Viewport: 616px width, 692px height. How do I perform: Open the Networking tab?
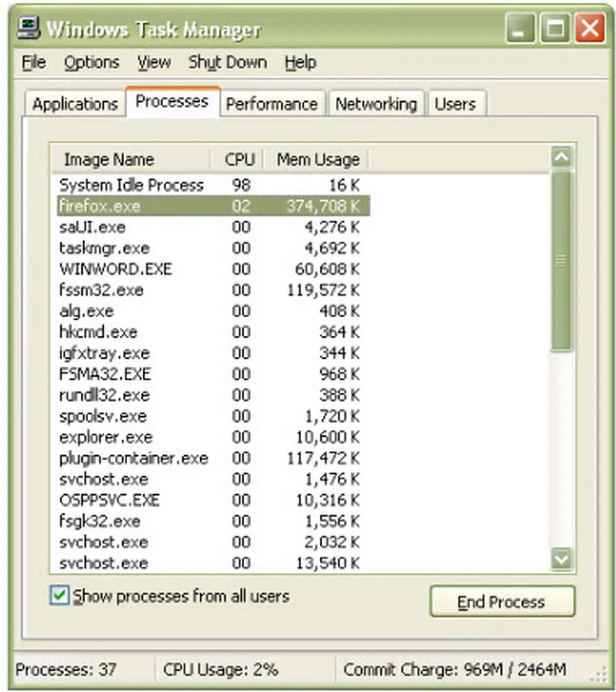(376, 104)
